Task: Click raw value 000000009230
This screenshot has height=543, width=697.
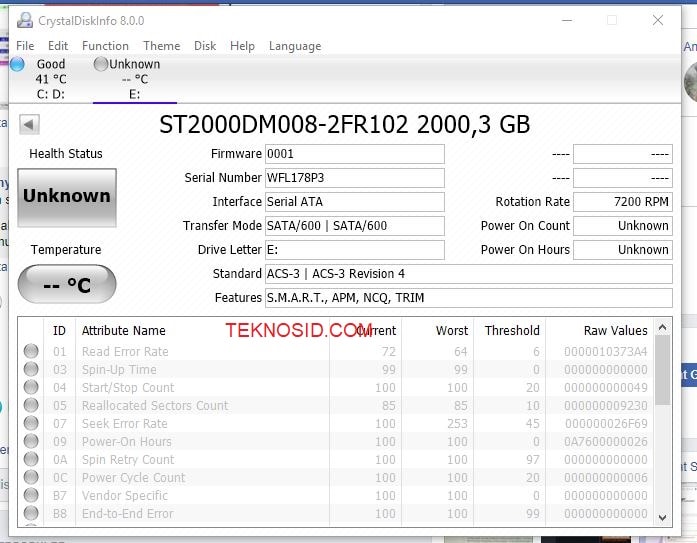Action: pos(605,406)
